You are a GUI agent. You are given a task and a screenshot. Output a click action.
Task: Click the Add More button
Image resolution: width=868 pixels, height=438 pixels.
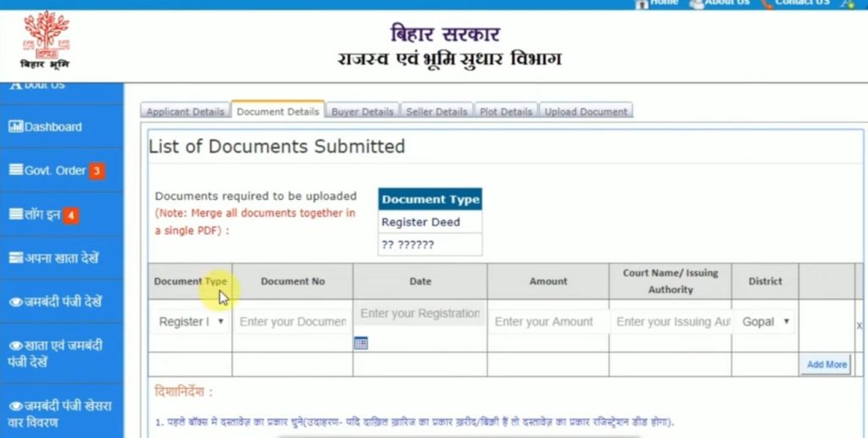(826, 364)
